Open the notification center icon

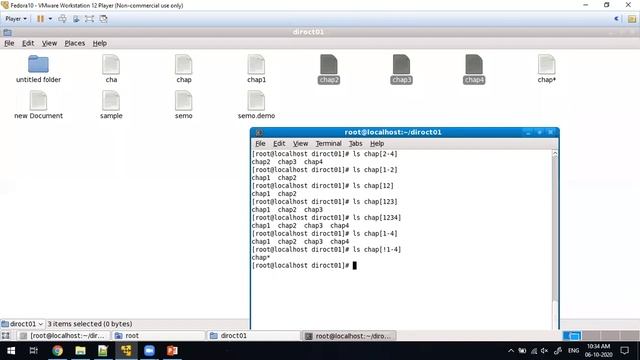(624, 351)
